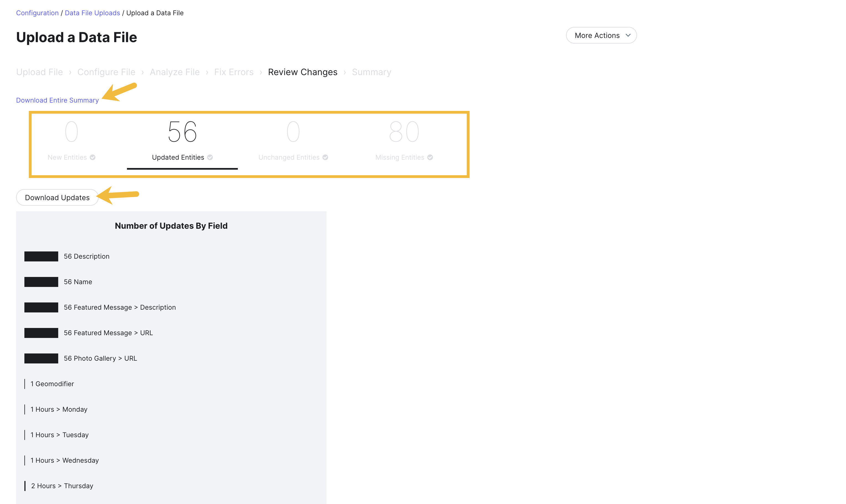Go to the Fix Errors step

pyautogui.click(x=234, y=72)
